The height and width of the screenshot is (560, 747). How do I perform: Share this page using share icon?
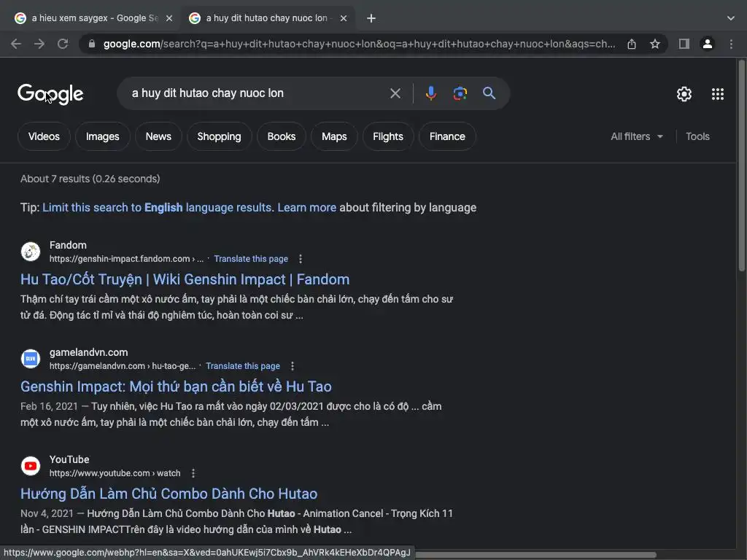pyautogui.click(x=631, y=44)
